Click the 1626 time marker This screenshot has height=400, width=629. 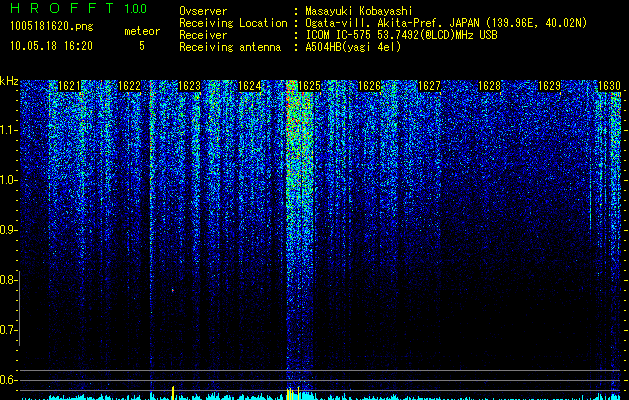pyautogui.click(x=369, y=86)
